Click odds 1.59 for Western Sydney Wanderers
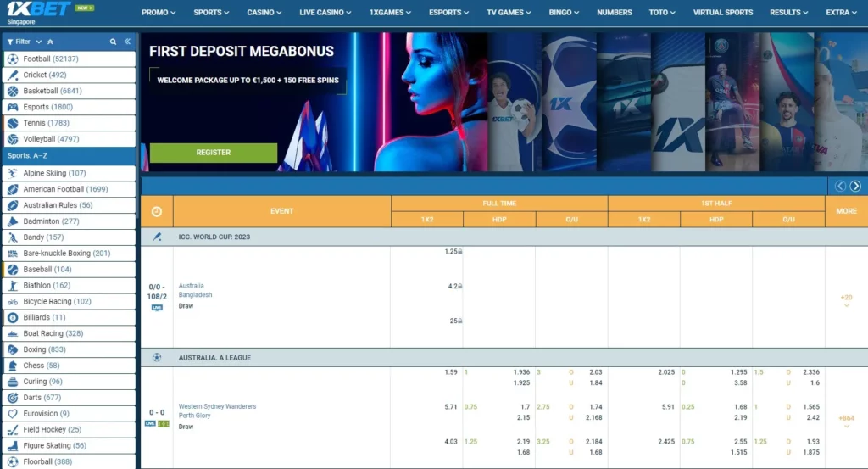868x469 pixels. 451,372
